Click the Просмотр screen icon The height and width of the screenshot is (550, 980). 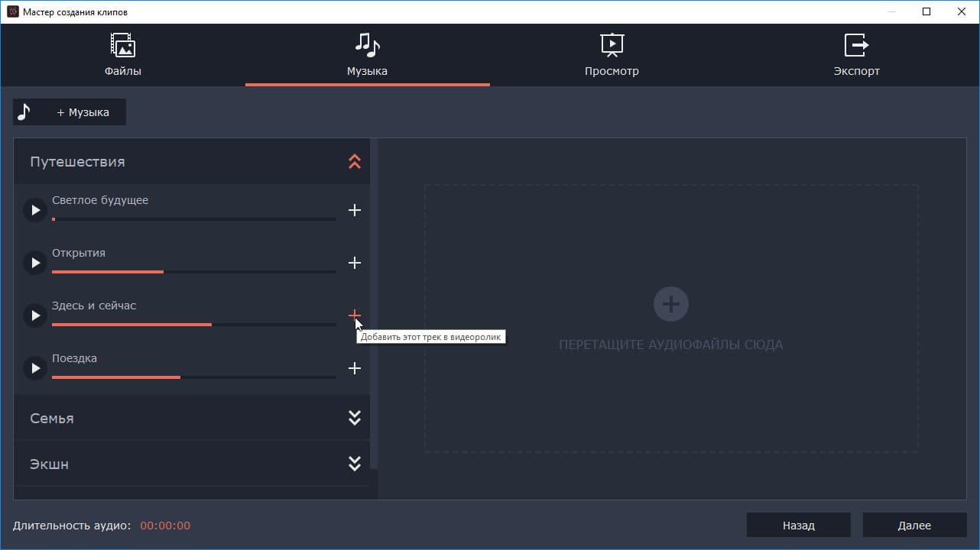612,45
